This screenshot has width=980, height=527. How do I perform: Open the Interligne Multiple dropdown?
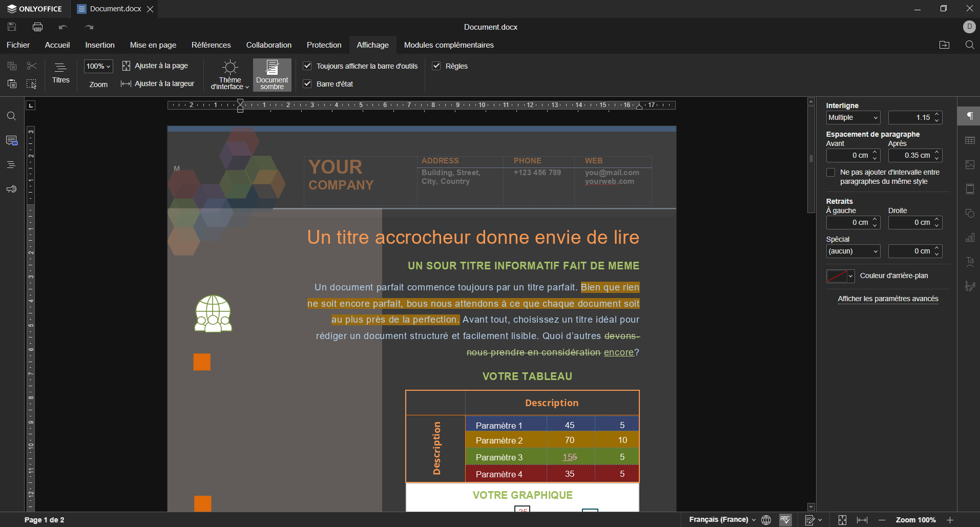pos(853,118)
